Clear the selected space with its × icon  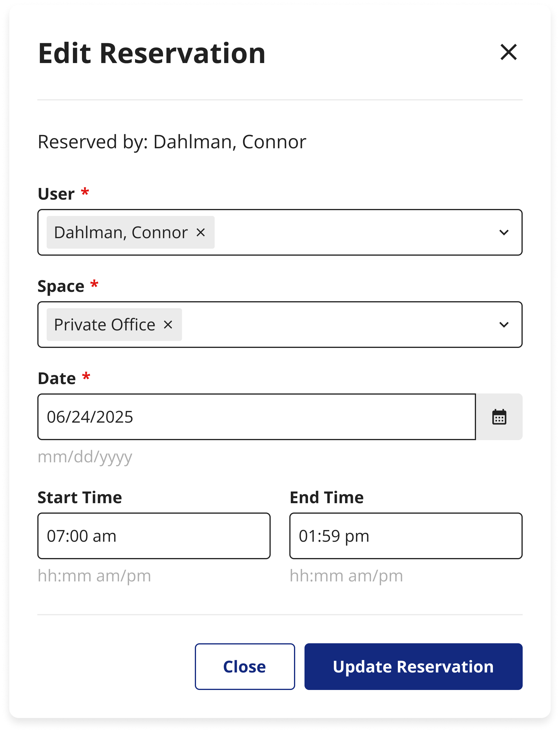169,324
